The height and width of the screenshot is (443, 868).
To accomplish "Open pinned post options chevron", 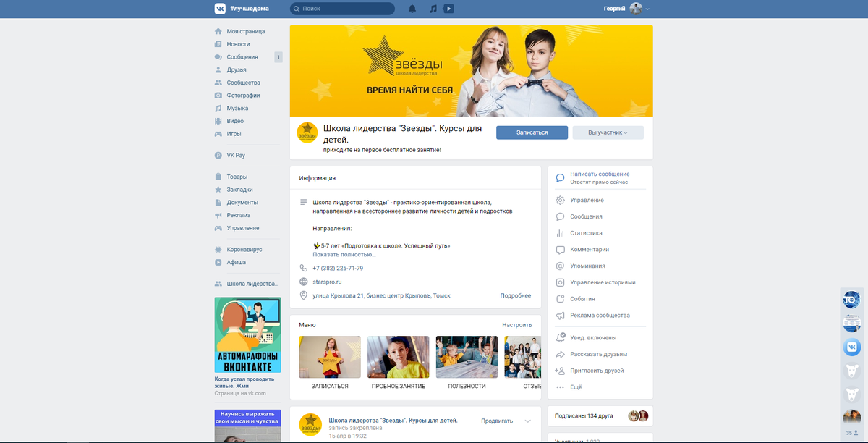I will (528, 421).
